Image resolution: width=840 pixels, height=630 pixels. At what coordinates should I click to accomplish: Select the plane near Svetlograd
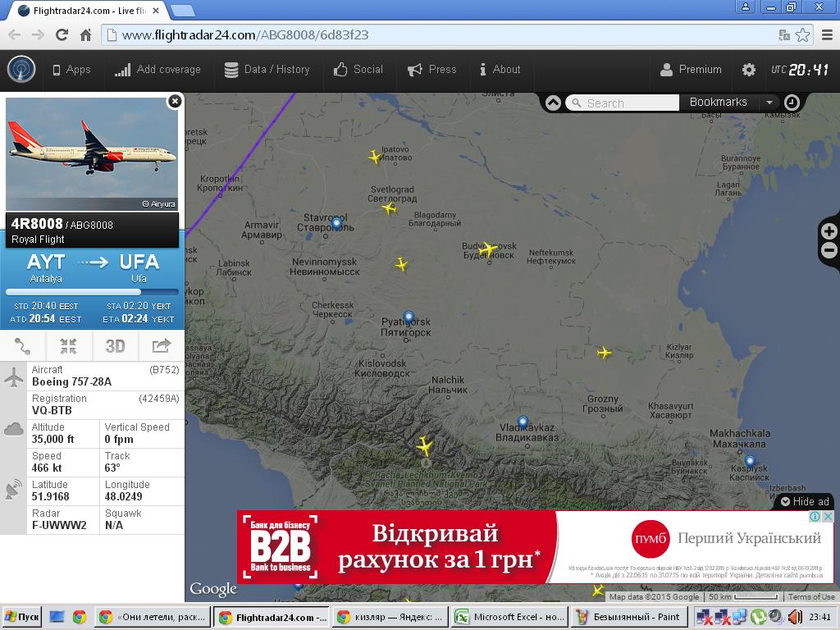coord(390,208)
